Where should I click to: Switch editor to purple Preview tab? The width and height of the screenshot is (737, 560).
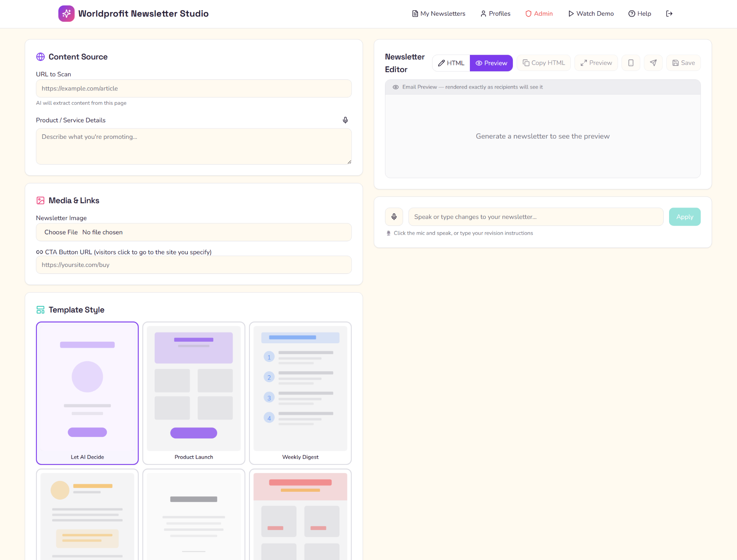click(x=491, y=63)
